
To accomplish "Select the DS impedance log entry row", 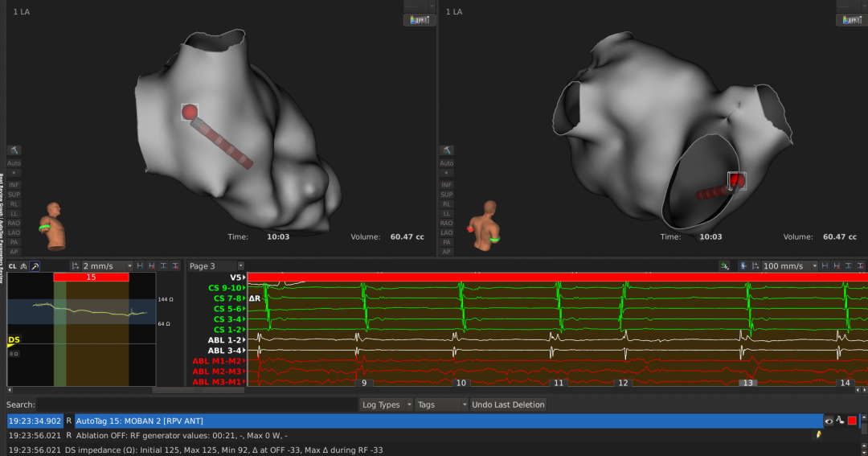I will click(x=402, y=450).
